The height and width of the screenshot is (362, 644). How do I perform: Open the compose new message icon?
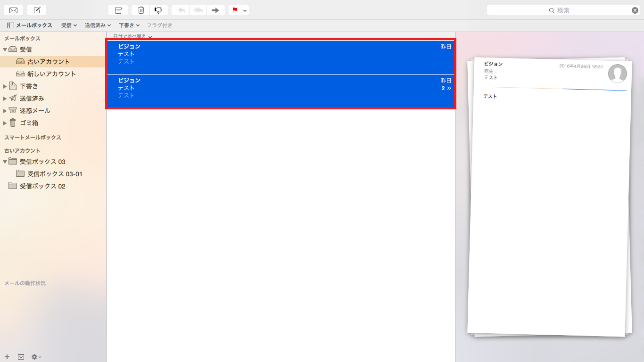pyautogui.click(x=37, y=10)
